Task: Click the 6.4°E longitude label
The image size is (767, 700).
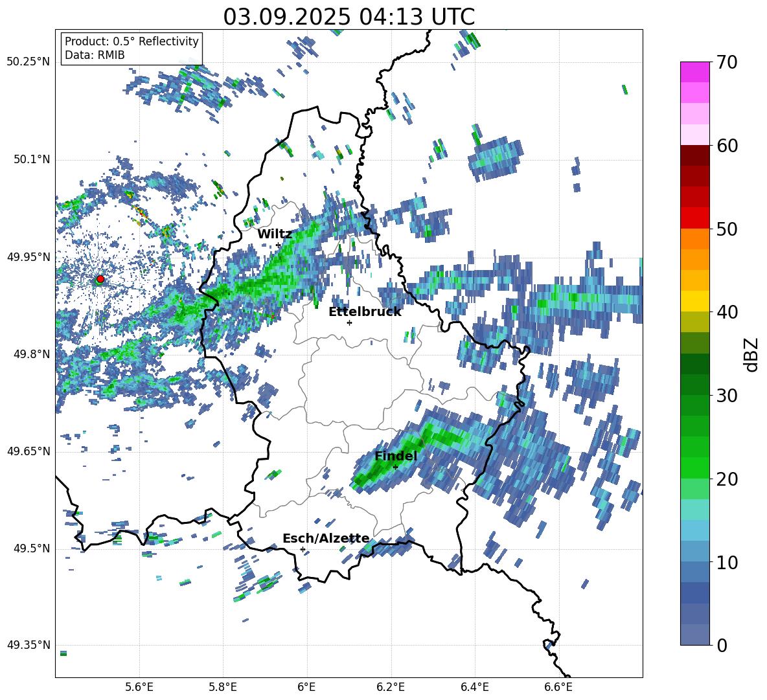Action: click(x=474, y=687)
